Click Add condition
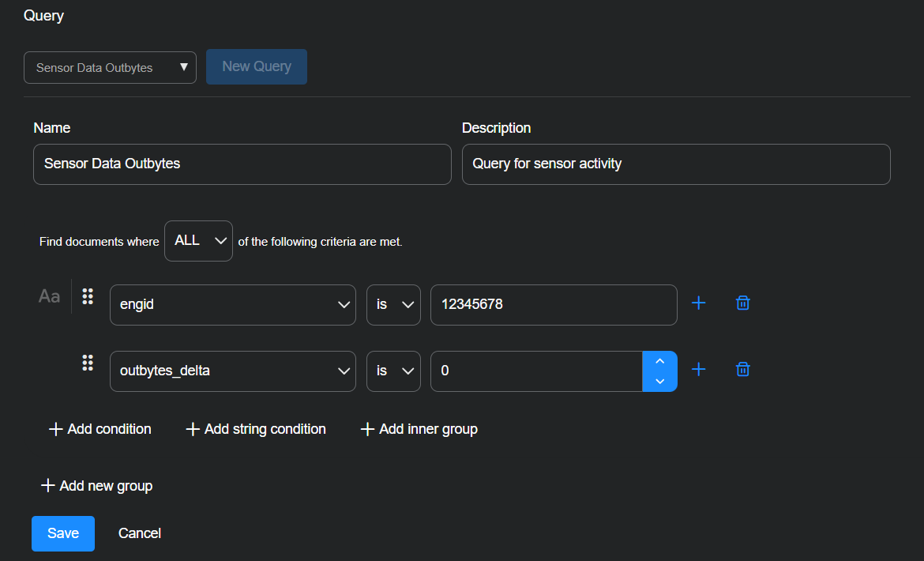The image size is (924, 561). click(100, 429)
